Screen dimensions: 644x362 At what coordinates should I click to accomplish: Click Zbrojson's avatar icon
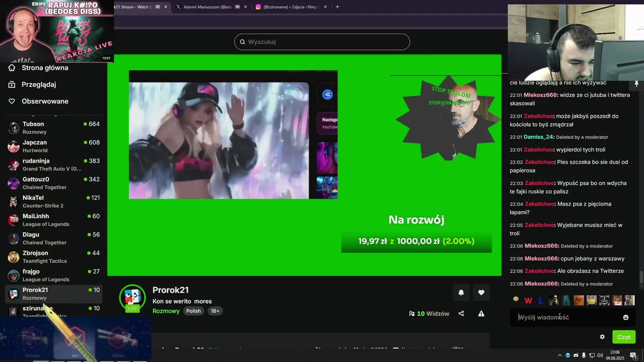pos(14,257)
